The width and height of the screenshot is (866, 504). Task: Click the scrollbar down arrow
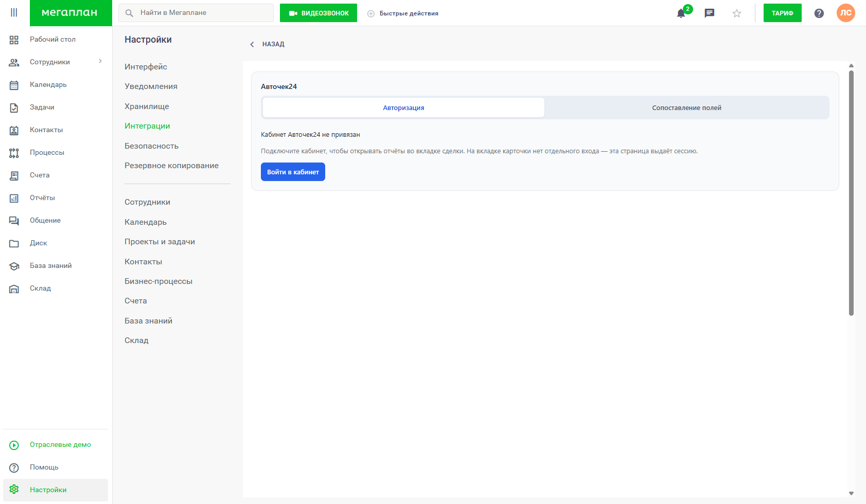point(851,493)
